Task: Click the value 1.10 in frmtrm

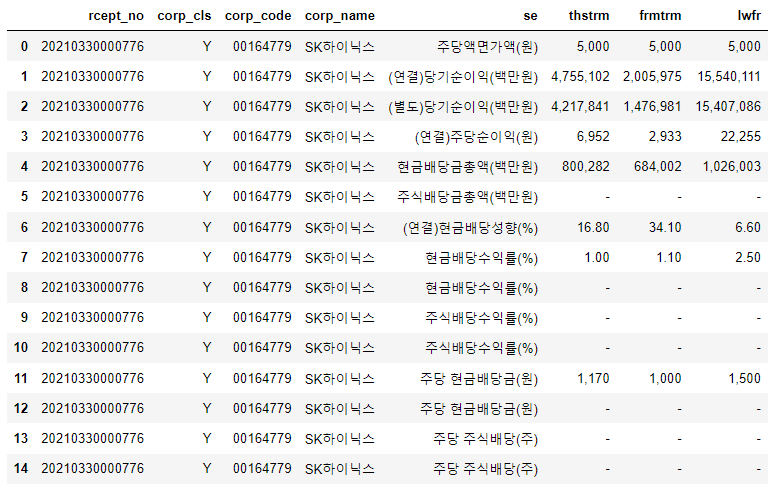Action: pyautogui.click(x=669, y=258)
